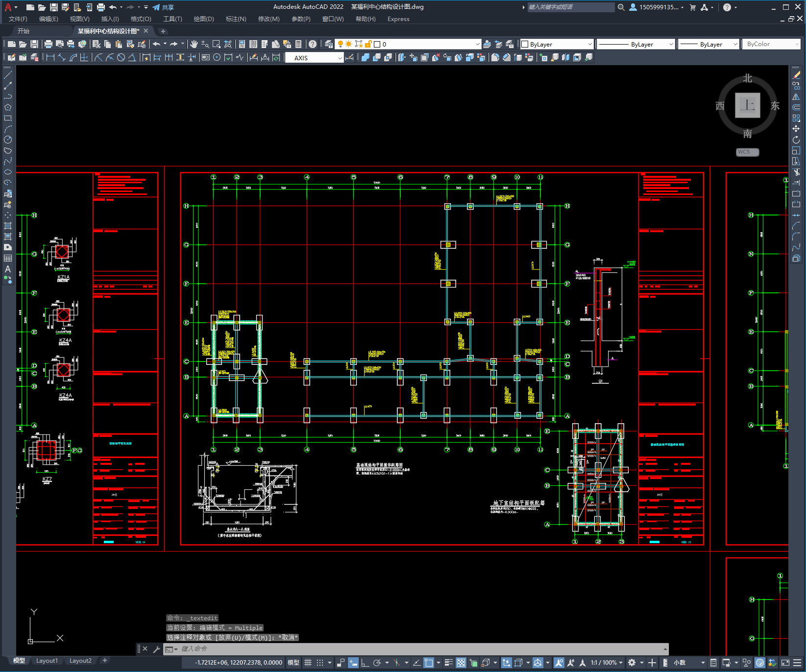Screen dimensions: 806x672
Task: Toggle lineweight display in status bar
Action: [448, 662]
